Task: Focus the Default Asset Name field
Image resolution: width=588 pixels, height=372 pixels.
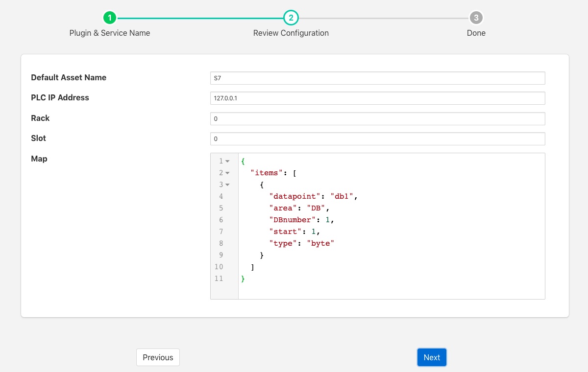Action: pos(377,78)
